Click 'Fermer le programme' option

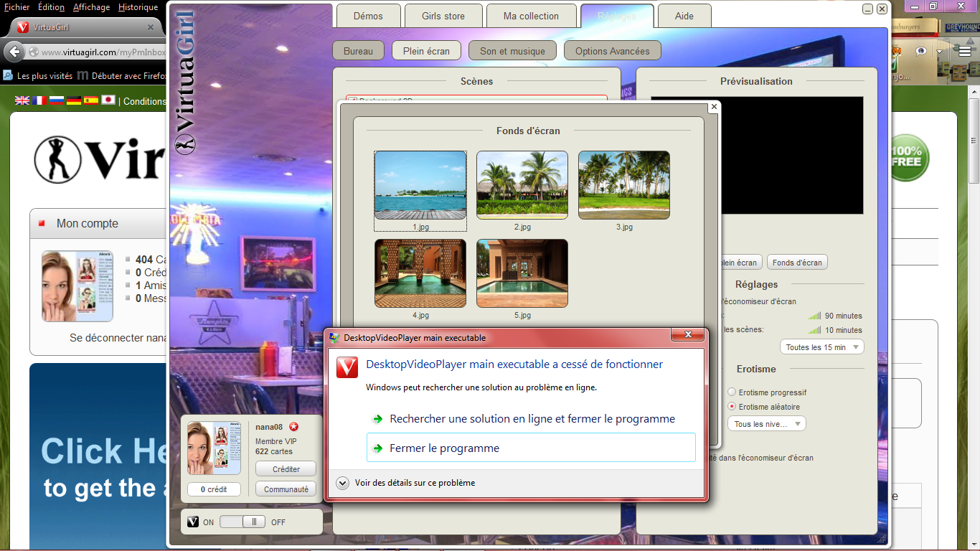pos(531,448)
